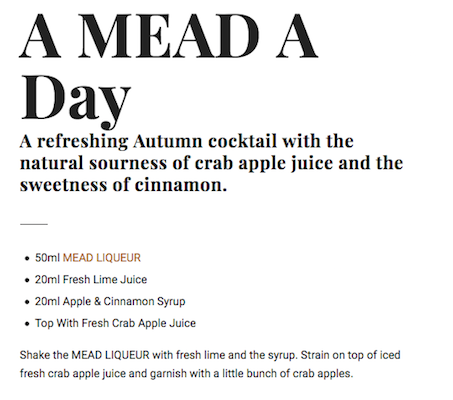This screenshot has height=400, width=453.
Task: Click '20ml Fresh Lime Juice' ingredient
Action: [91, 279]
